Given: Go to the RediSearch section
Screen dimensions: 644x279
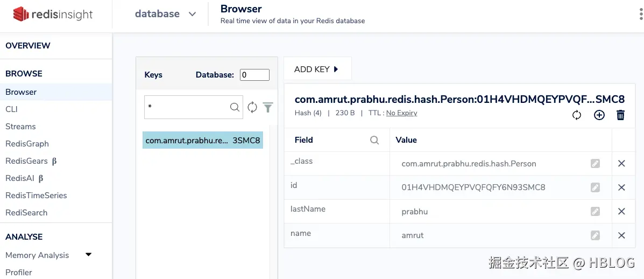Looking at the screenshot, I should pos(26,213).
